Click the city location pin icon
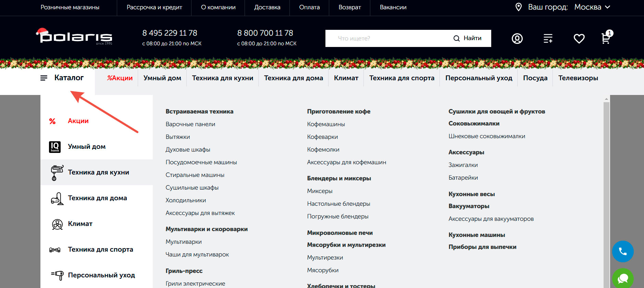This screenshot has width=644, height=288. 519,7
